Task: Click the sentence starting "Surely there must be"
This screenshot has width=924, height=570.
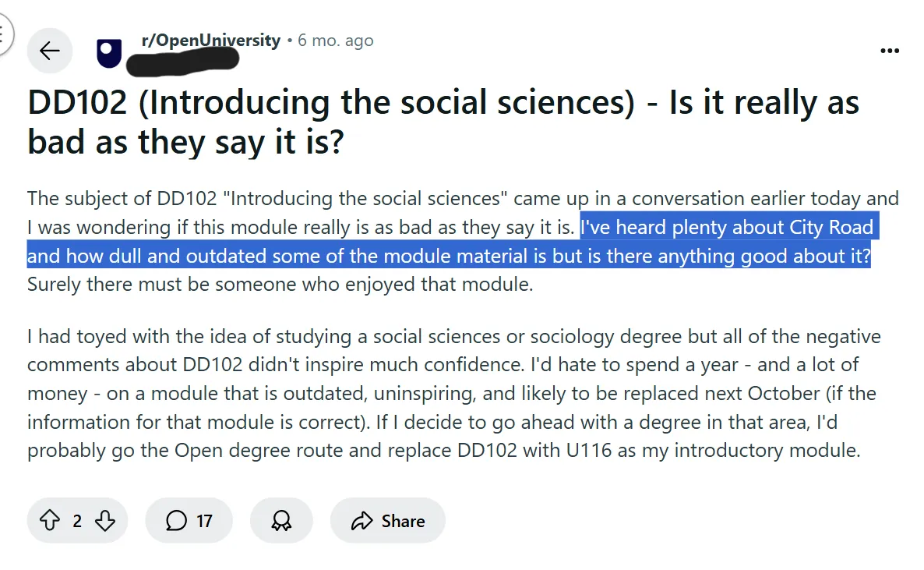Action: click(x=280, y=285)
